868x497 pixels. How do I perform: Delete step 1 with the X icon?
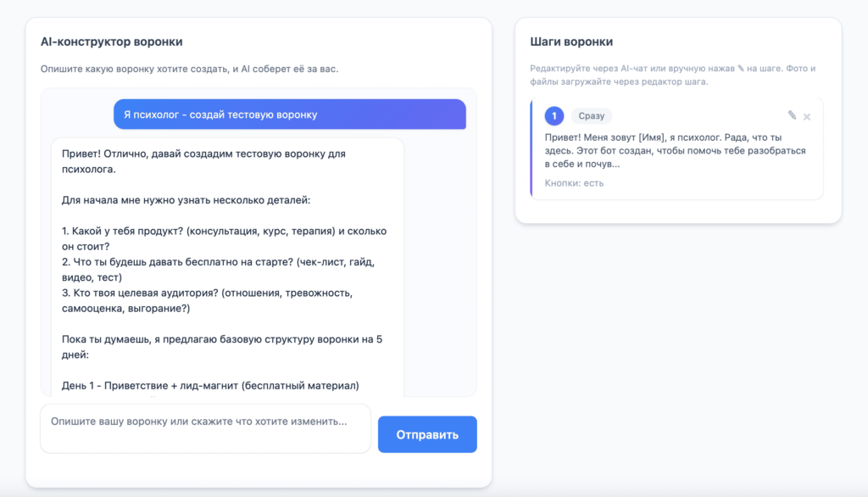[807, 116]
